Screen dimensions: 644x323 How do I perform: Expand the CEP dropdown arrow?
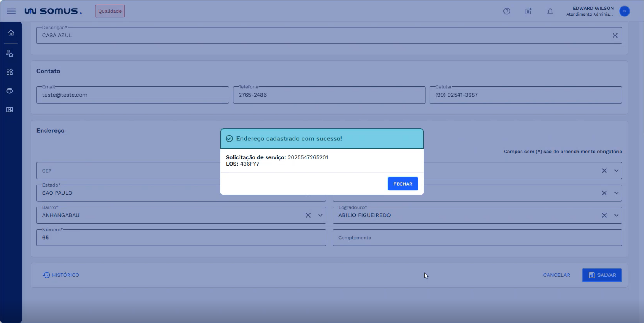click(x=616, y=171)
